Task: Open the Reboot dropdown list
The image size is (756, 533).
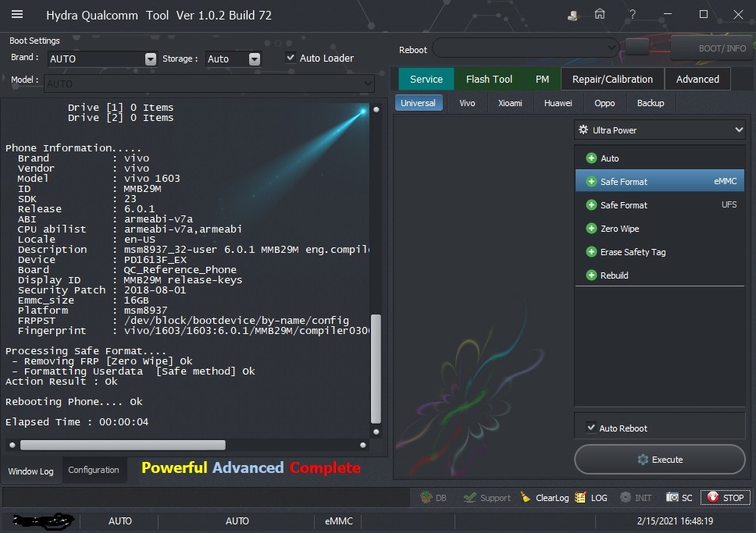Action: point(612,48)
